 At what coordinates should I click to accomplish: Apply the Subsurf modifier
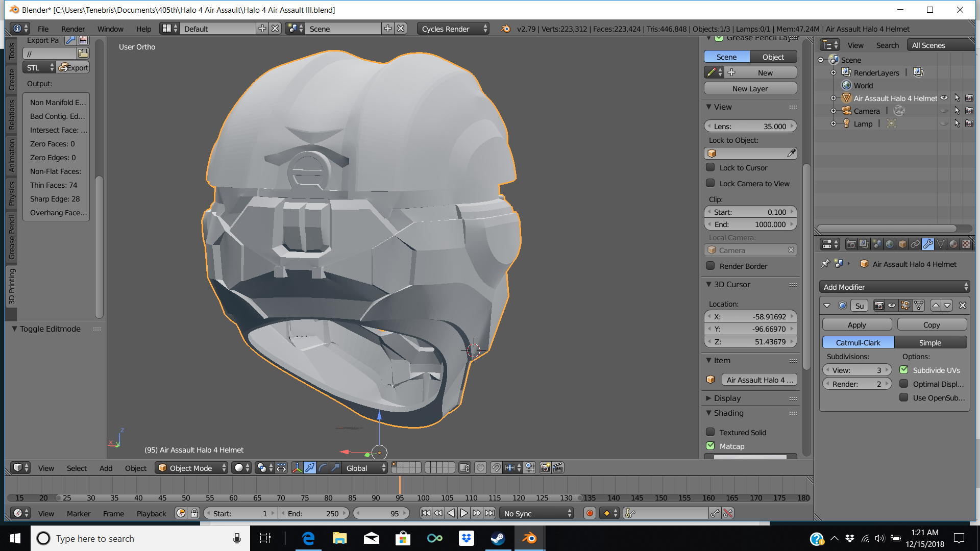(x=857, y=324)
